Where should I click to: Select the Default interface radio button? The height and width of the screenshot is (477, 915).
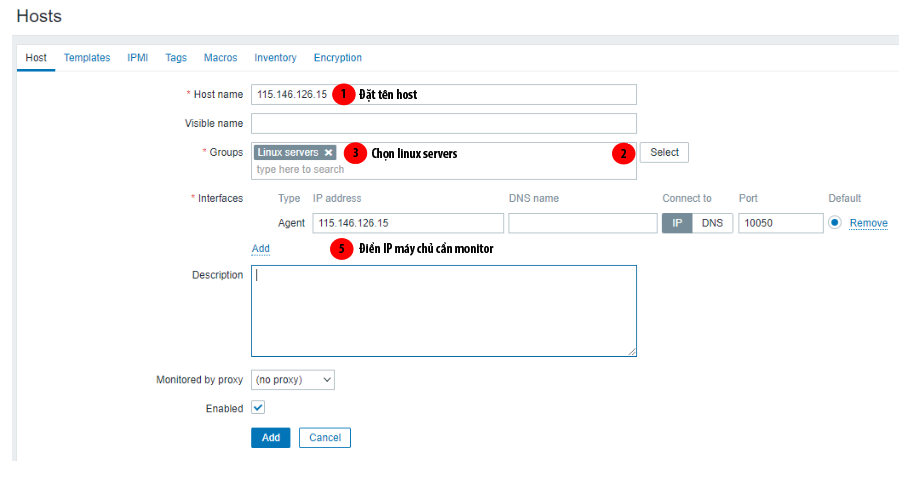pyautogui.click(x=834, y=222)
